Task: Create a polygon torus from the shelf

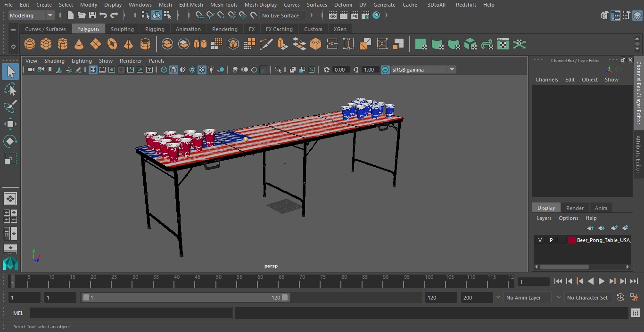Action: coord(112,44)
